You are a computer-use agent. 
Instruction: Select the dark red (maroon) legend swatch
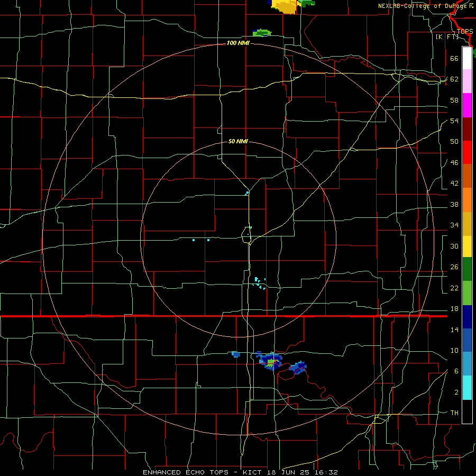click(467, 129)
